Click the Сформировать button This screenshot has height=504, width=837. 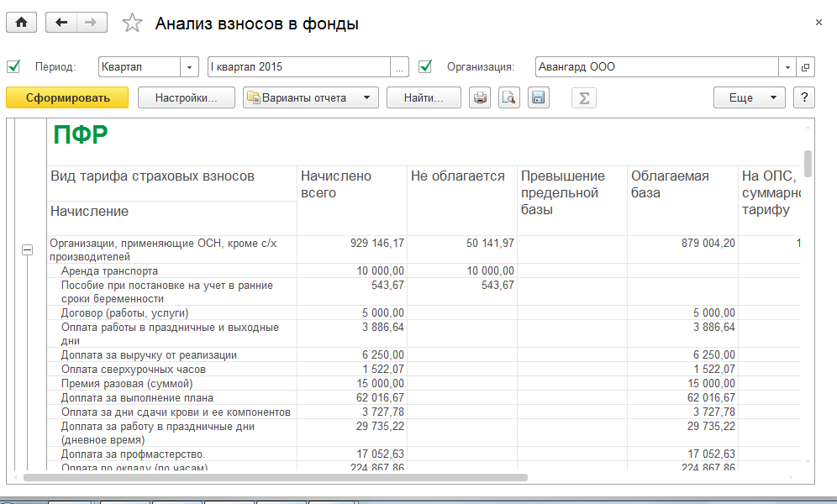tap(67, 98)
